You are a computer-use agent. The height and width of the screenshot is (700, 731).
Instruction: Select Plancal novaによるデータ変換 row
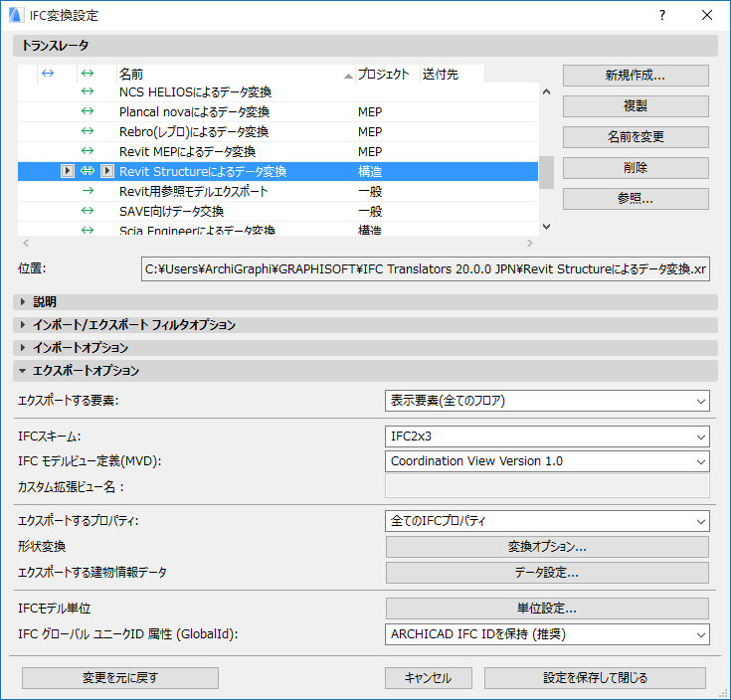pos(277,111)
